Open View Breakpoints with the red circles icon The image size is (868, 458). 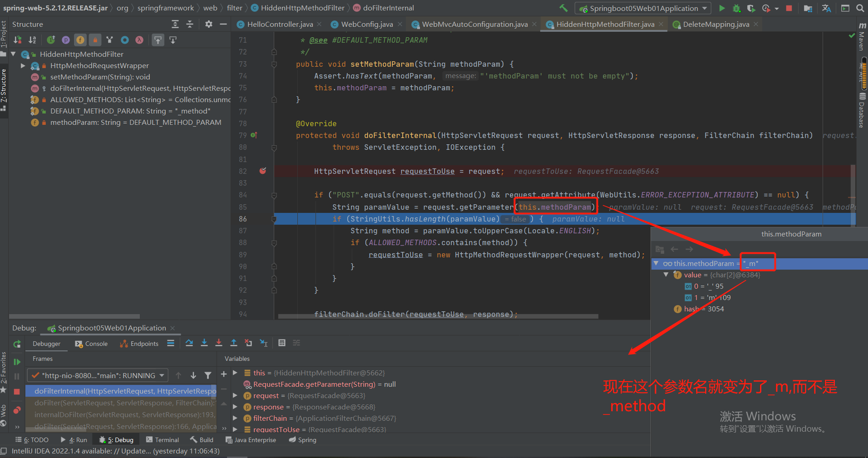pos(17,410)
